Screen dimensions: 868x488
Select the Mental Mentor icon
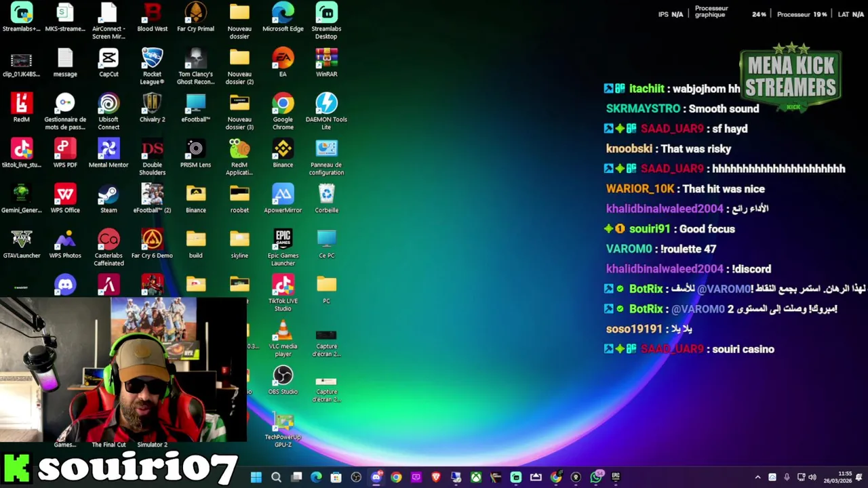coord(108,154)
